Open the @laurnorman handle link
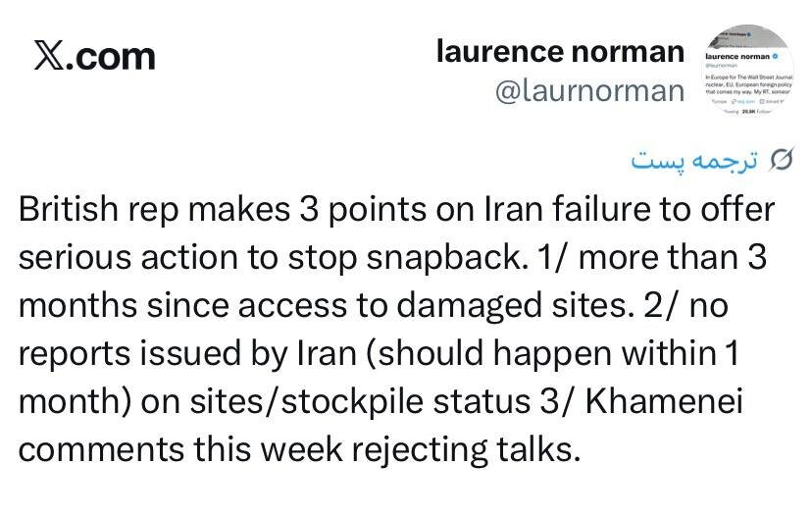Viewport: 812px width, 517px height. coord(590,90)
